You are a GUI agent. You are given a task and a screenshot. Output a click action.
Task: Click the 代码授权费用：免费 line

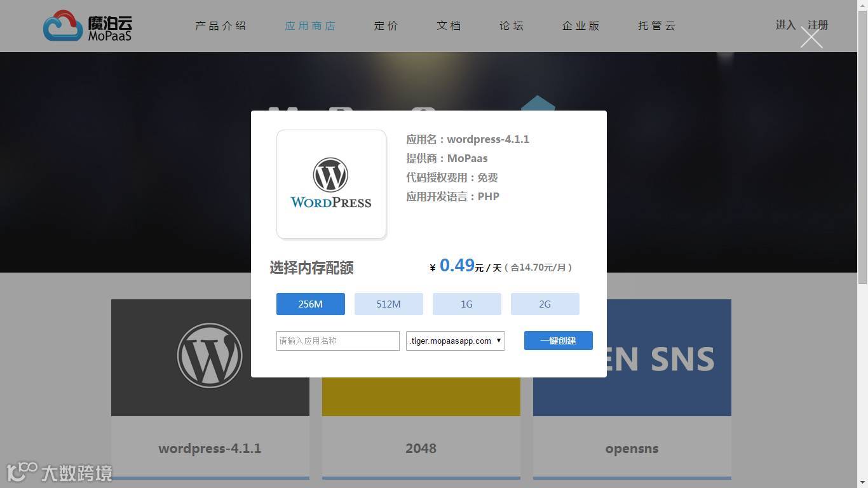click(x=452, y=177)
